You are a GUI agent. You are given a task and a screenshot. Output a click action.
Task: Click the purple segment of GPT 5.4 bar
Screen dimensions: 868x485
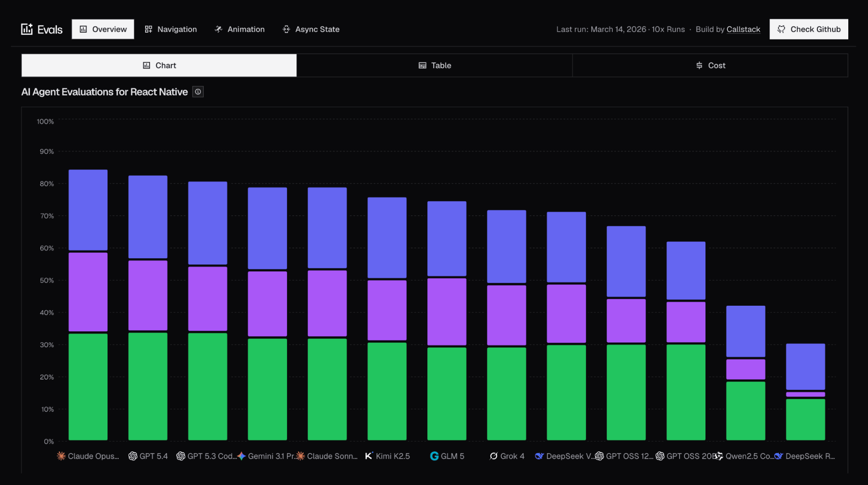pyautogui.click(x=148, y=295)
